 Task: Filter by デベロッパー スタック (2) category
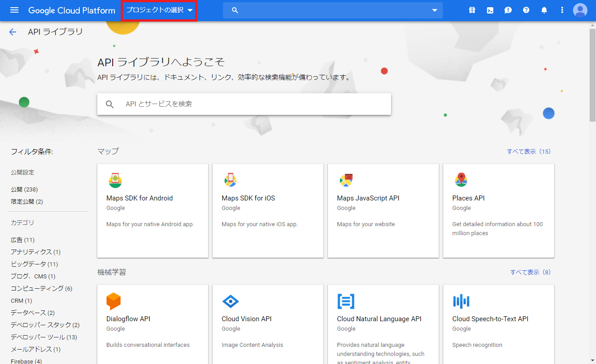pyautogui.click(x=45, y=325)
